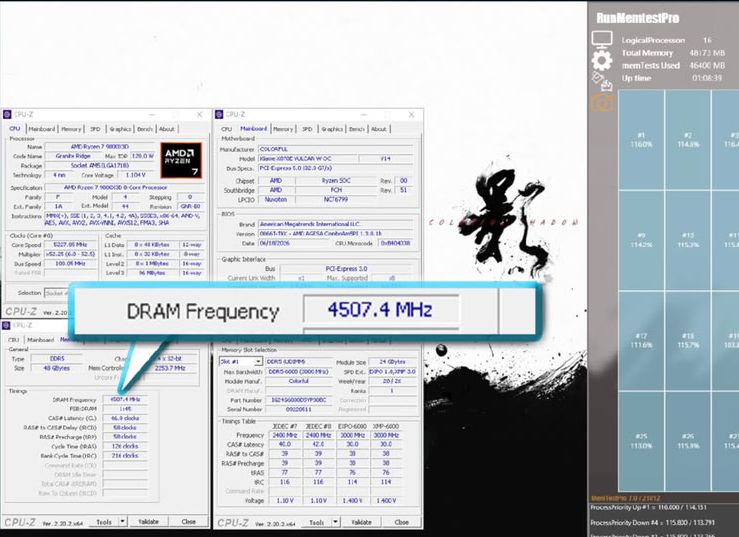Click app icon in CPU-Z Mainboard window title bar
The image size is (739, 537).
(x=219, y=114)
